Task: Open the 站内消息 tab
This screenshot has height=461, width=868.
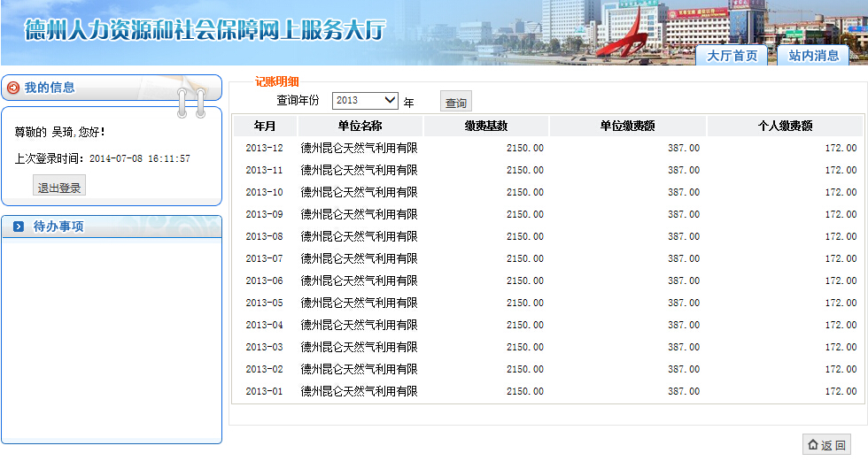Action: tap(813, 56)
